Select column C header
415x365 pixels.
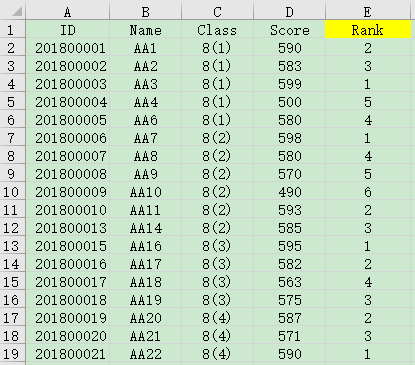[218, 11]
